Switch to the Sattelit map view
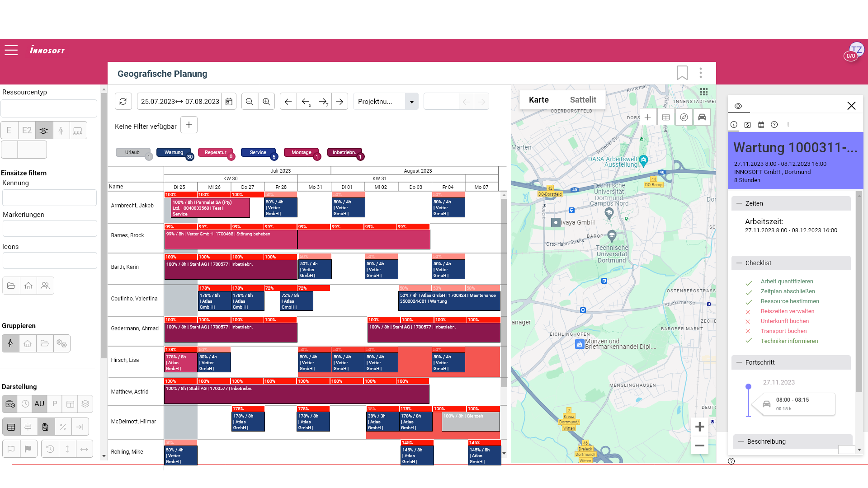The width and height of the screenshot is (868, 488). tap(582, 99)
